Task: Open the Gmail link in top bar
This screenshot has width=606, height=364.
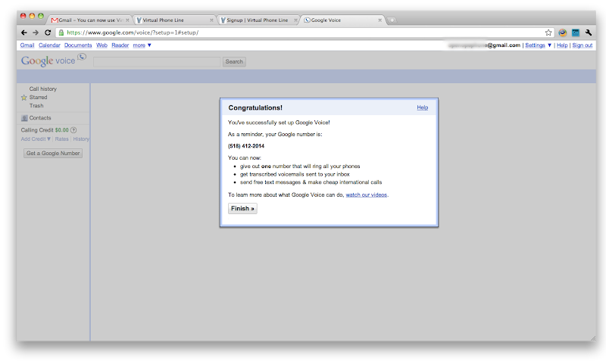Action: [27, 45]
